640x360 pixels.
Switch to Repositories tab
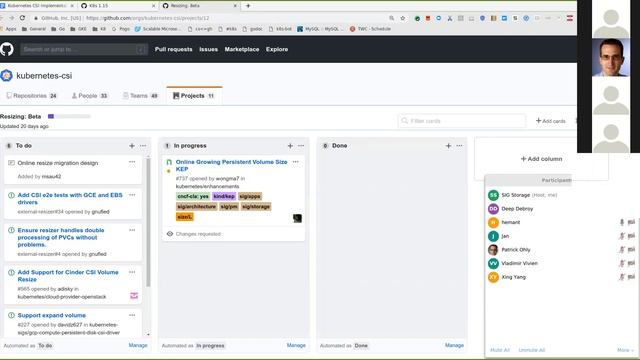point(31,96)
